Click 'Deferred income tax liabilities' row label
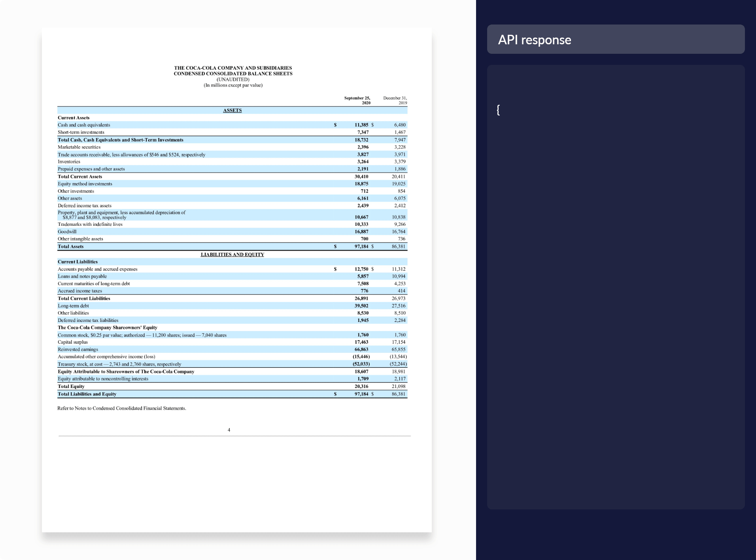The image size is (756, 560). click(x=88, y=320)
